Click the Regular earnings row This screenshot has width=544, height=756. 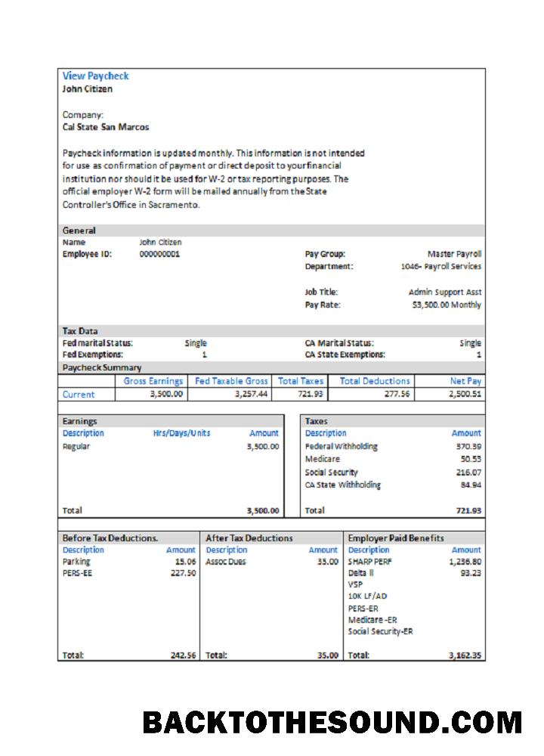171,447
